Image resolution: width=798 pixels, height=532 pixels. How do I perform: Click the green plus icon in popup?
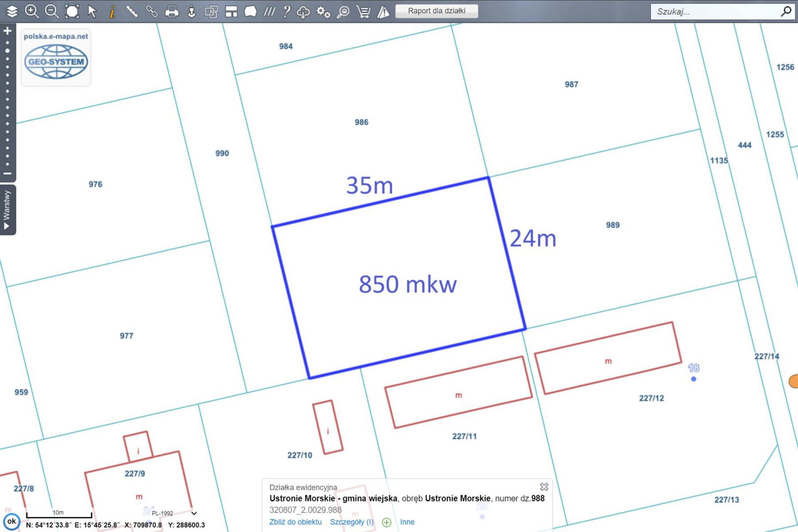click(x=387, y=522)
